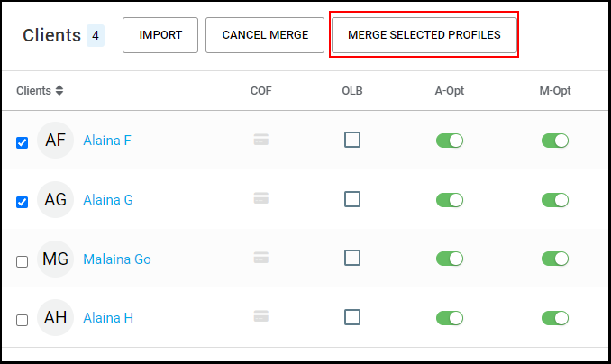Click the Cancel Merge button

pos(265,35)
